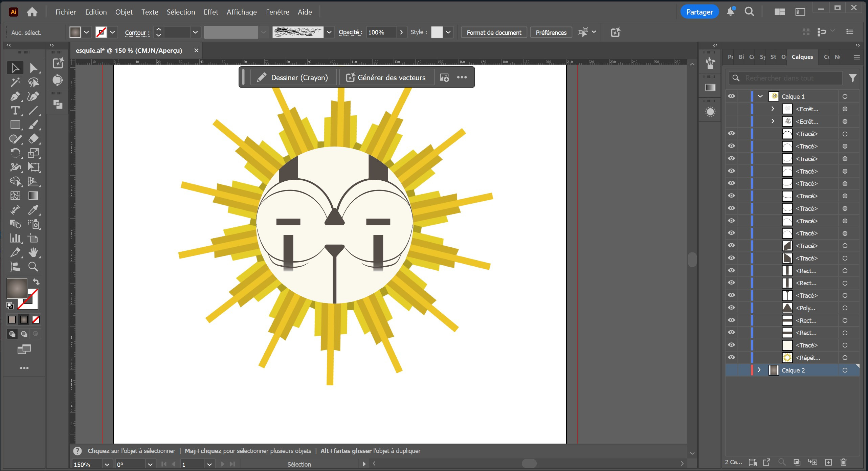
Task: Collapse the Calque 1 layer
Action: click(760, 96)
